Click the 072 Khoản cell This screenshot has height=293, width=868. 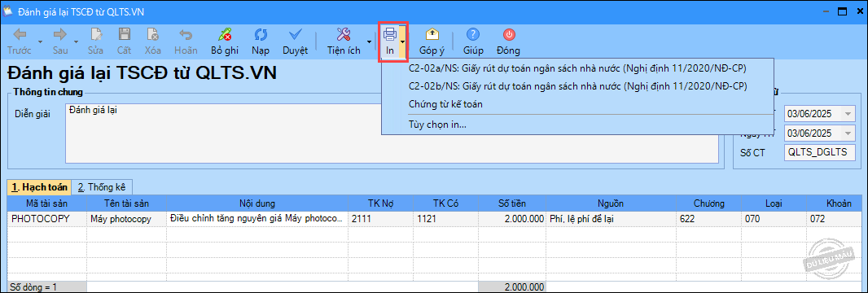click(x=834, y=219)
